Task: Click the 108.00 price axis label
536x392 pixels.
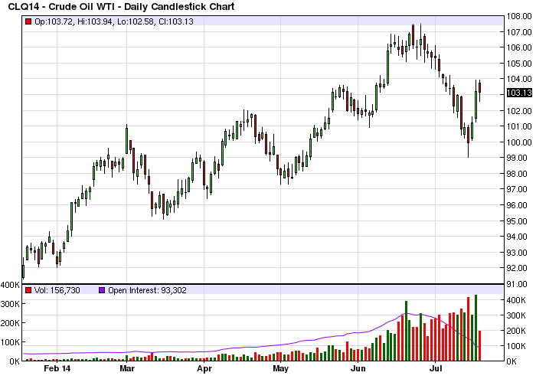Action: [x=519, y=16]
